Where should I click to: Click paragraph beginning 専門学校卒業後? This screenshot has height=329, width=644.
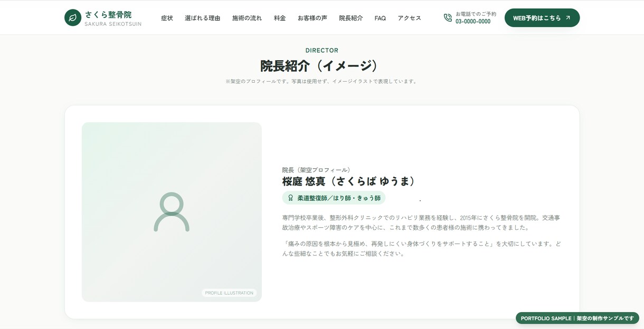tap(421, 222)
